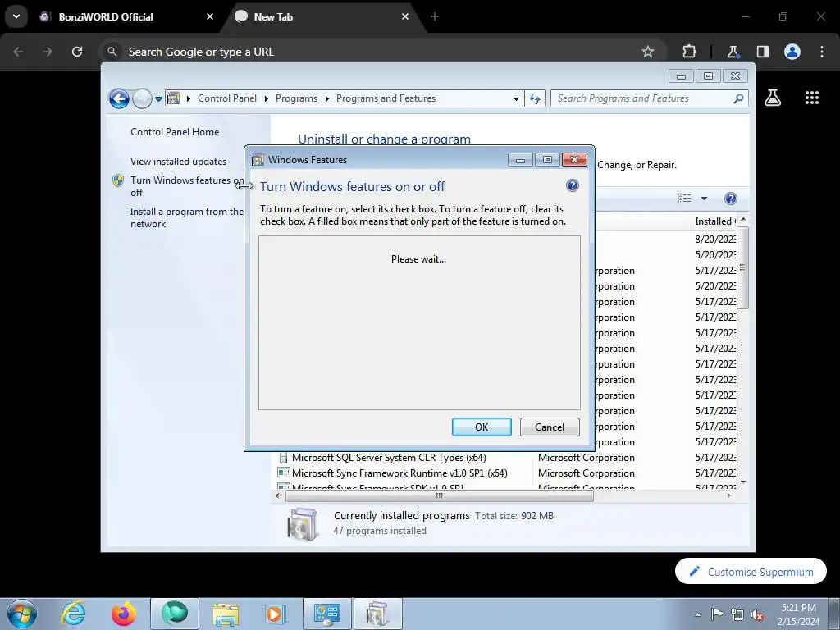Screen dimensions: 840x630
Task: Click the search magnifier in Programs and Features
Action: coord(738,98)
